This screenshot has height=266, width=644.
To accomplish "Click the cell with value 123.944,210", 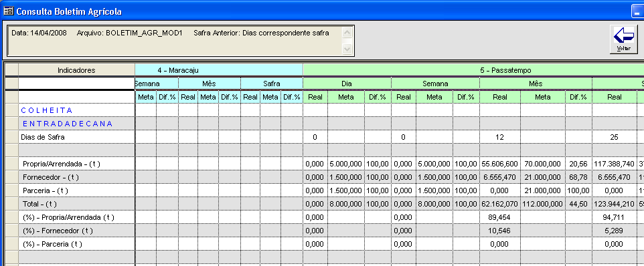I will pos(614,204).
